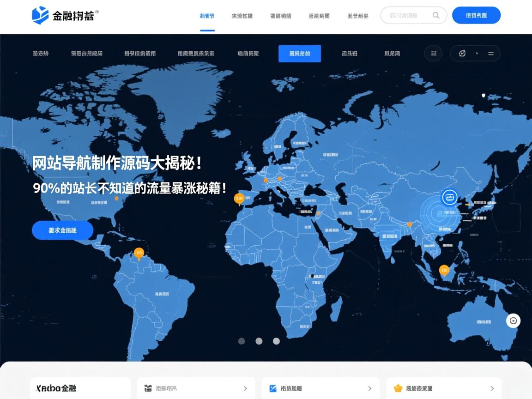Expand the second card via its chevron

(x=246, y=388)
